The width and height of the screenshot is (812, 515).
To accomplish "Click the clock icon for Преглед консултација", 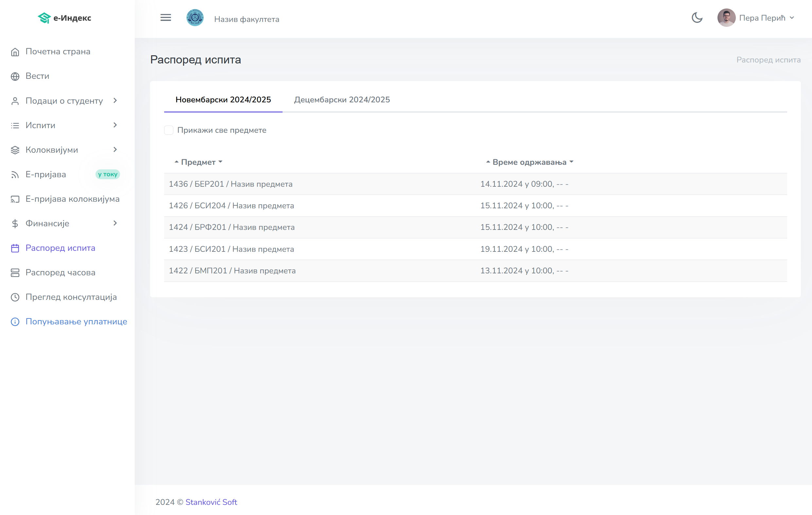I will pyautogui.click(x=15, y=297).
